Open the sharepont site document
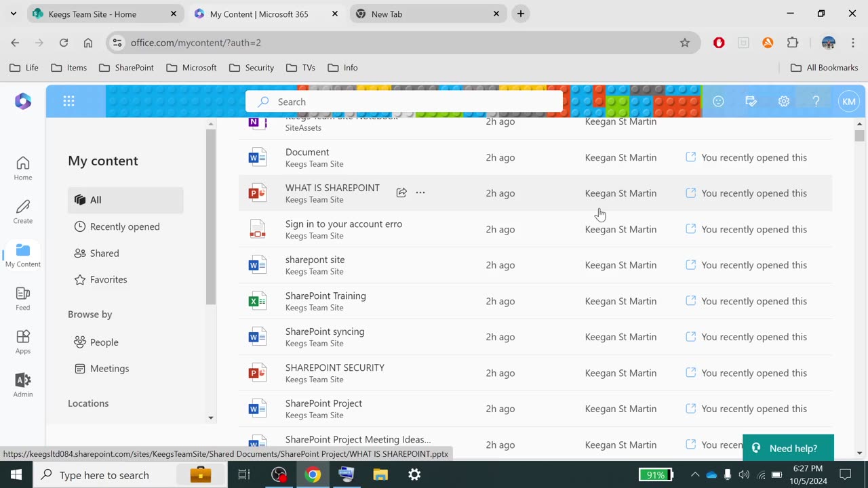 point(315,260)
